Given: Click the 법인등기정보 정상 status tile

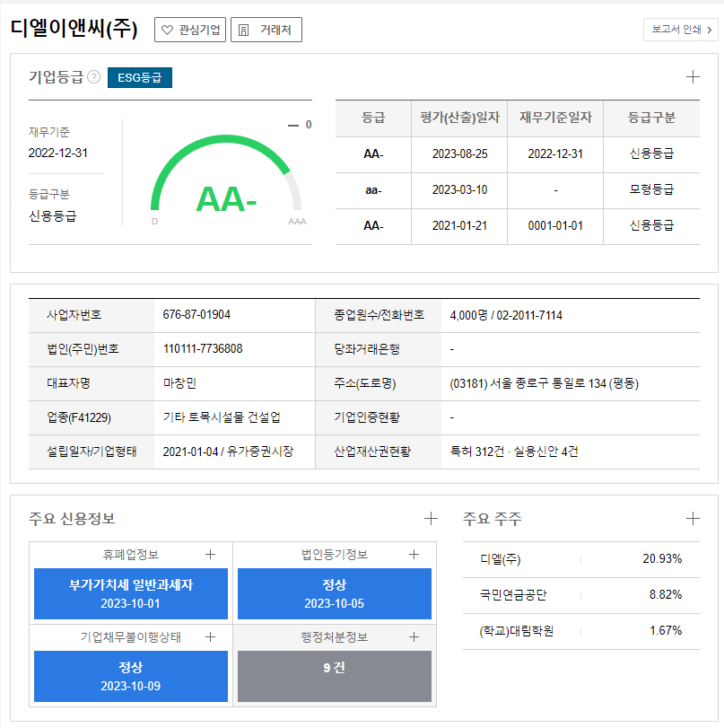Looking at the screenshot, I should [x=334, y=593].
